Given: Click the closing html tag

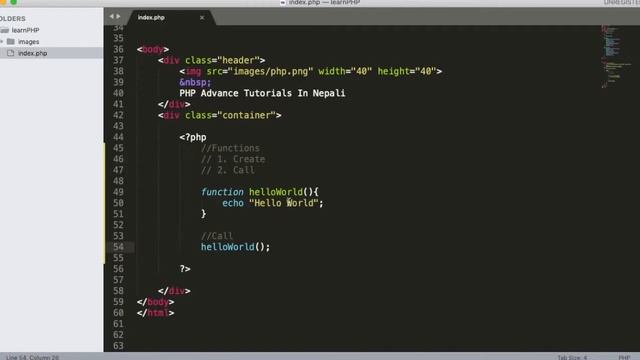Looking at the screenshot, I should pos(156,313).
